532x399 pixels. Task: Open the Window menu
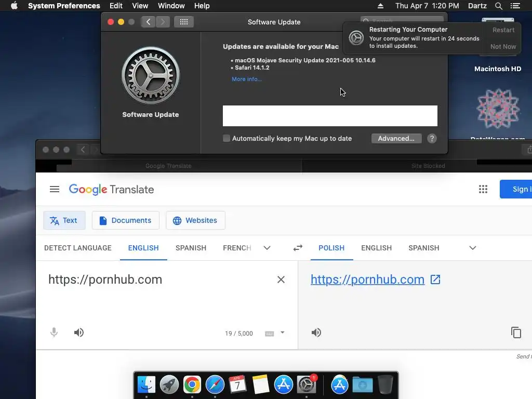[x=171, y=6]
